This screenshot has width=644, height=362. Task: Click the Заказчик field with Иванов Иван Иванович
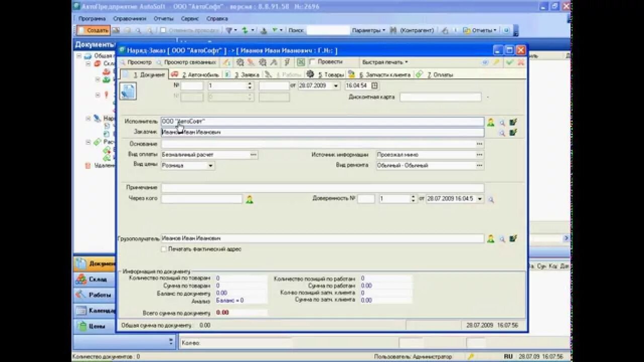click(x=323, y=132)
